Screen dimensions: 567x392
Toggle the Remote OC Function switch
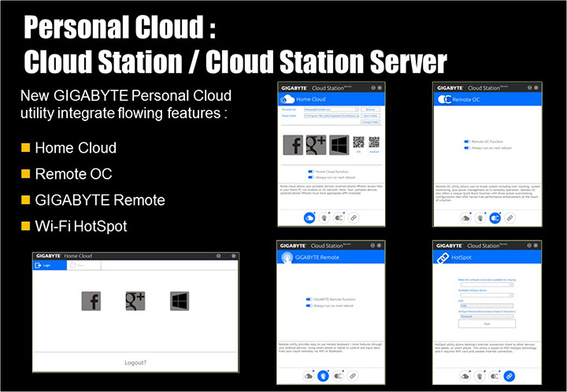tap(467, 142)
